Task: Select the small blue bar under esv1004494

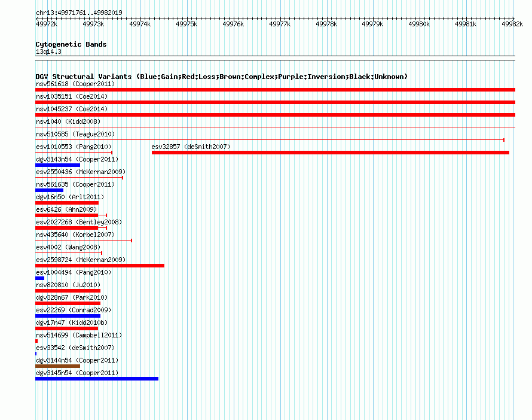Action: [x=39, y=278]
